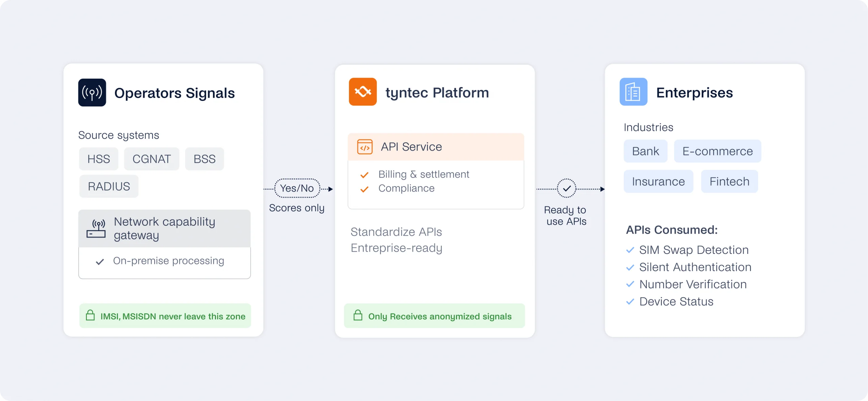Click the Industries label

(648, 127)
